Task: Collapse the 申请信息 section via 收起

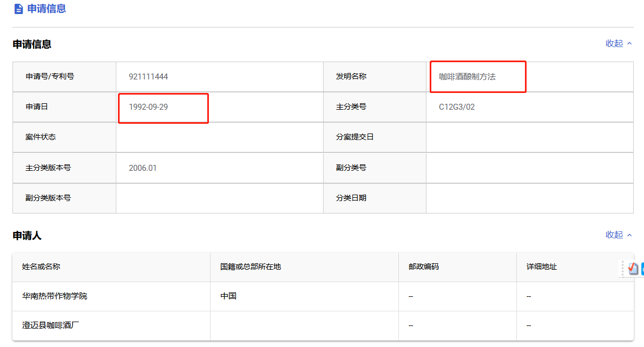Action: tap(614, 43)
